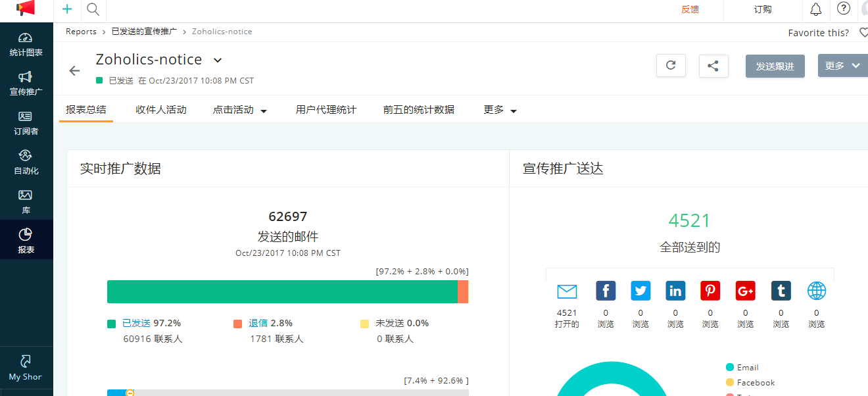
Task: Click the Twitter icon in 宣传推广送达 panel
Action: (x=640, y=290)
